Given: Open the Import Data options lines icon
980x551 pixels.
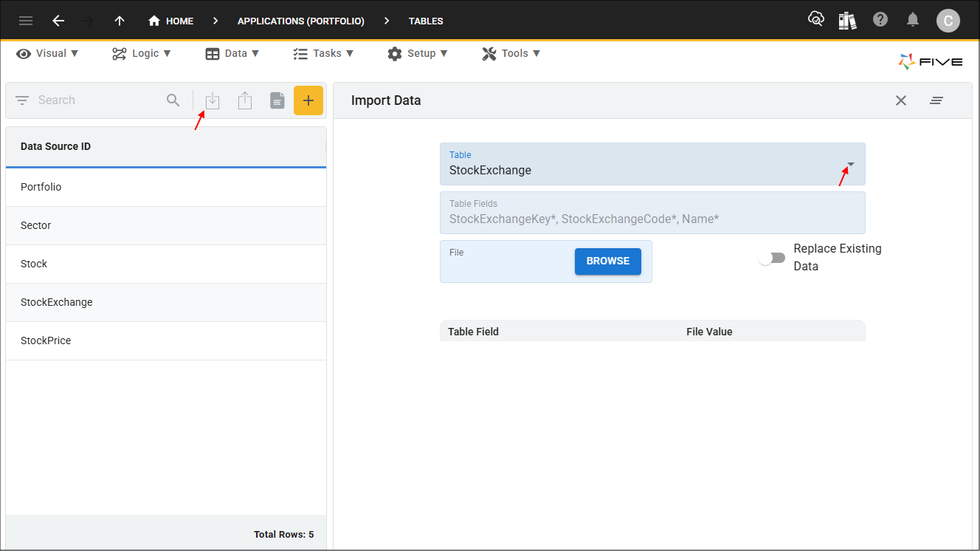Looking at the screenshot, I should point(936,100).
